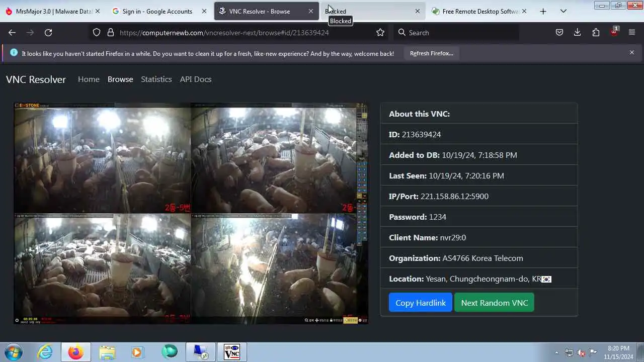The width and height of the screenshot is (644, 362).
Task: Open the Firefox hamburger menu
Action: tap(632, 32)
